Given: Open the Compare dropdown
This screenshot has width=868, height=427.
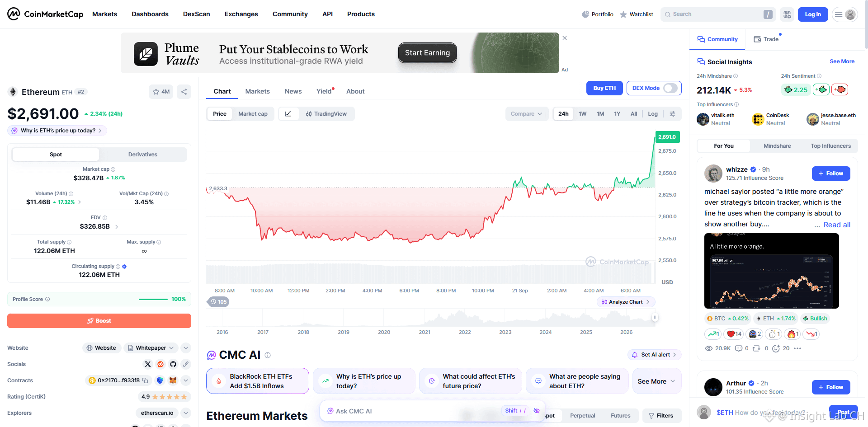Looking at the screenshot, I should (527, 114).
